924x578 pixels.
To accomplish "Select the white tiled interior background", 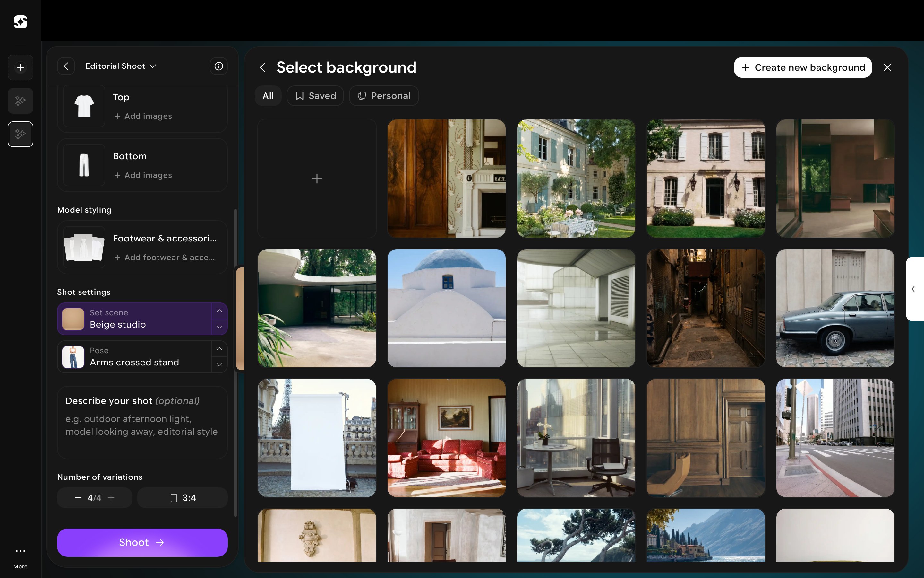I will 576,308.
